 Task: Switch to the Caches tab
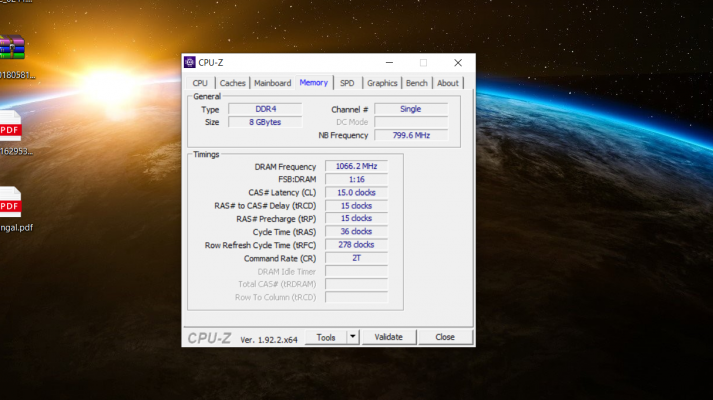click(232, 83)
